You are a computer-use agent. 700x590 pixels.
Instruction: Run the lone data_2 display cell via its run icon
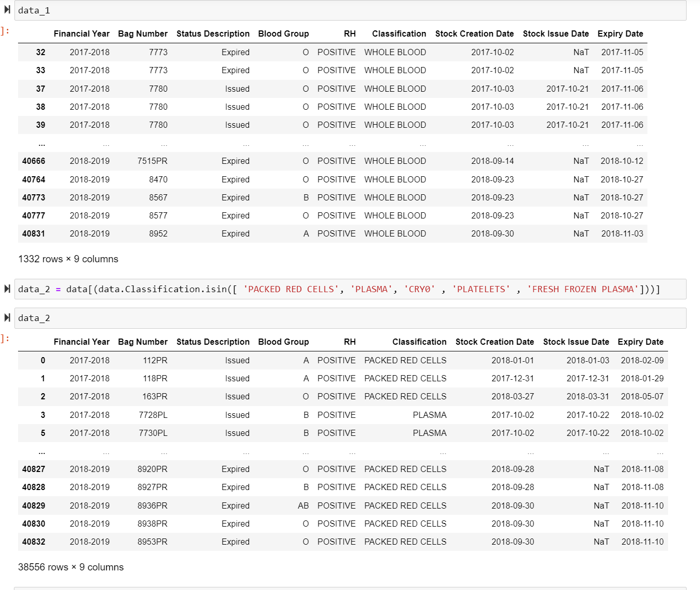[x=7, y=317]
